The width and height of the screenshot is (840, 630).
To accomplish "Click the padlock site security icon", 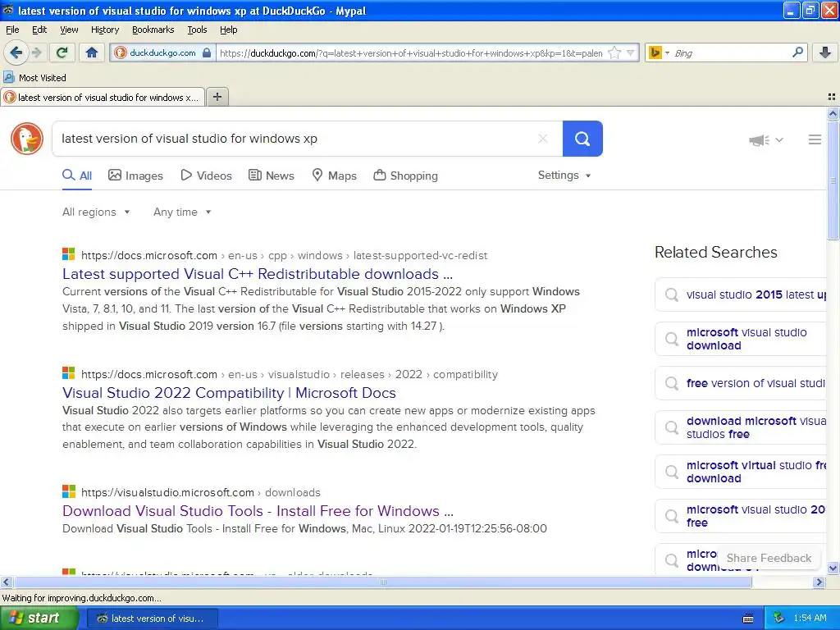I will click(x=207, y=53).
